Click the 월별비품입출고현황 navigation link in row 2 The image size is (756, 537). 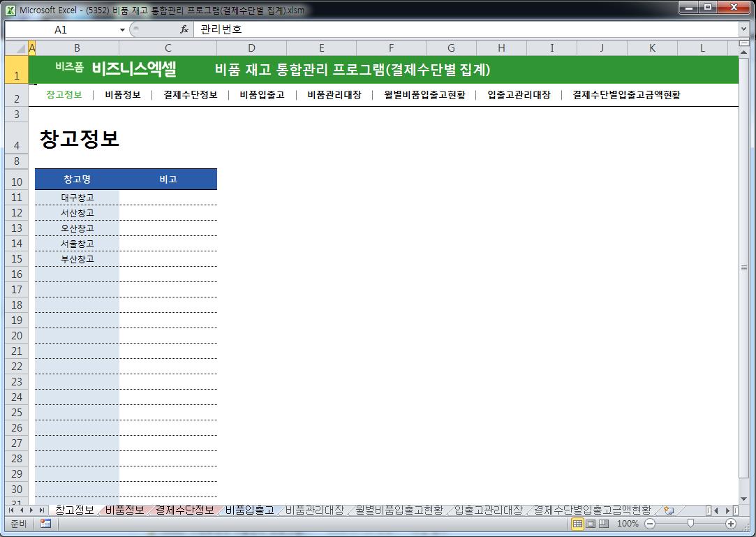[424, 94]
